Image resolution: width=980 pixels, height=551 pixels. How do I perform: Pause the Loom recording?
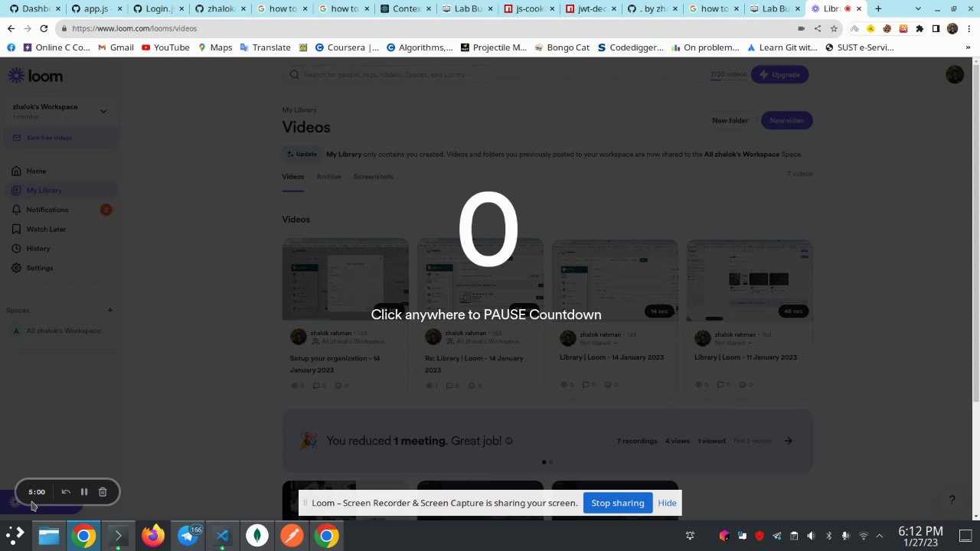point(84,492)
